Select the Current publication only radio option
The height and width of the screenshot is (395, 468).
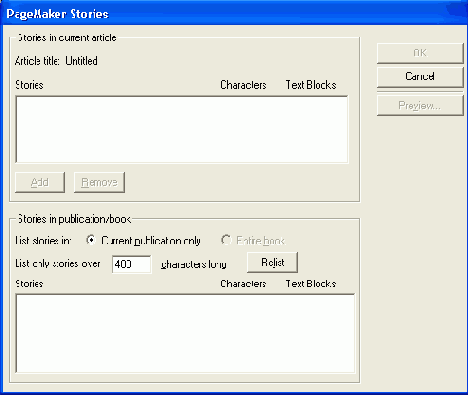coord(143,240)
